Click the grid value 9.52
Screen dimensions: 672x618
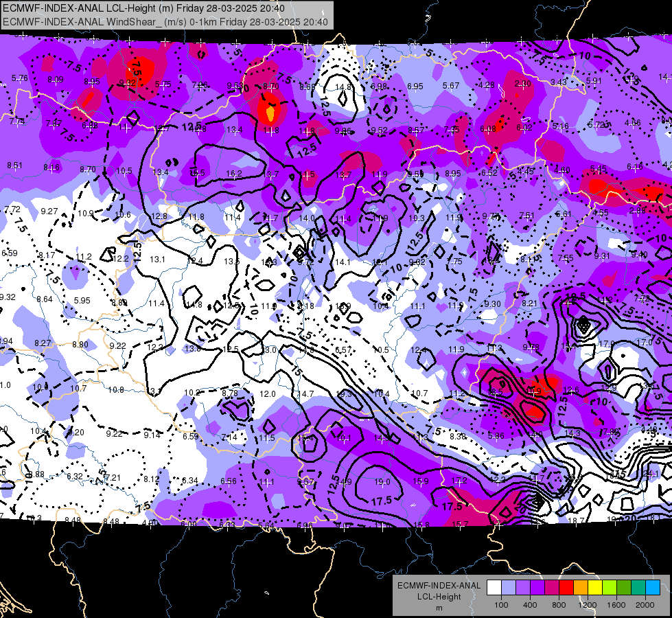coord(380,130)
